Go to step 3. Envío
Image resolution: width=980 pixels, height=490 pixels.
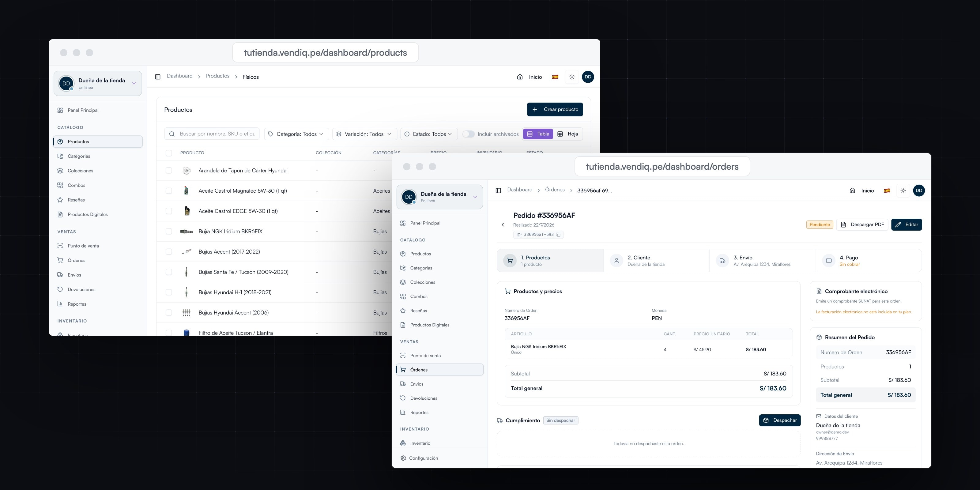[762, 261]
